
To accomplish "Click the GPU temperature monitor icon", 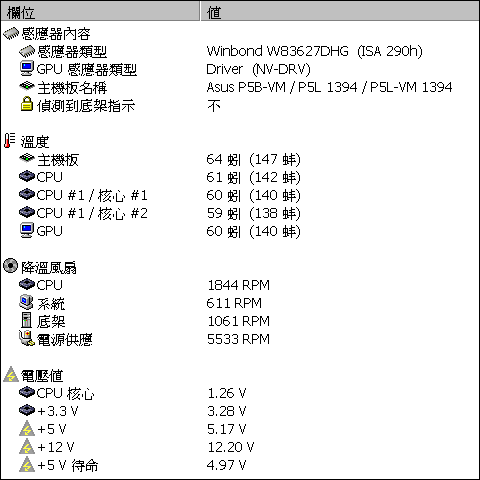I will [27, 230].
